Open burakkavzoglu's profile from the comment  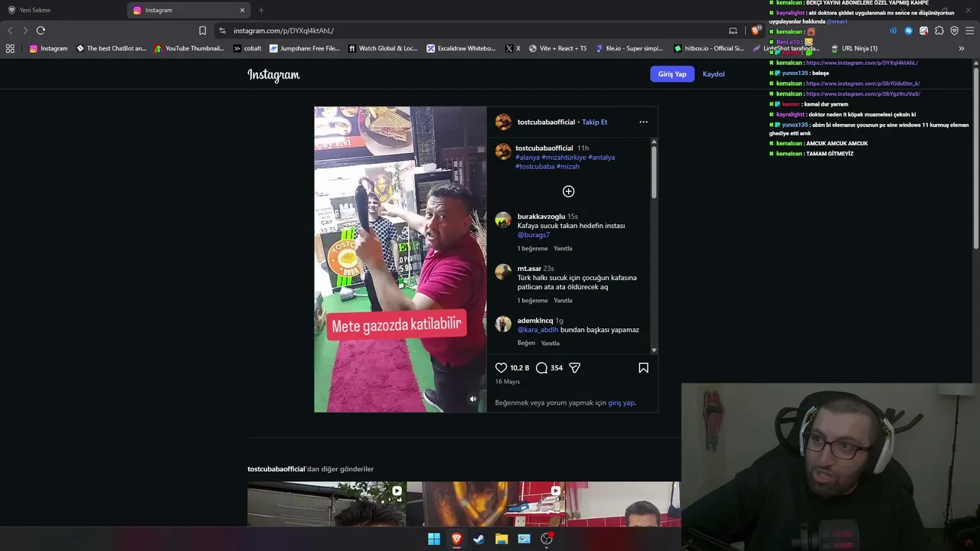541,217
